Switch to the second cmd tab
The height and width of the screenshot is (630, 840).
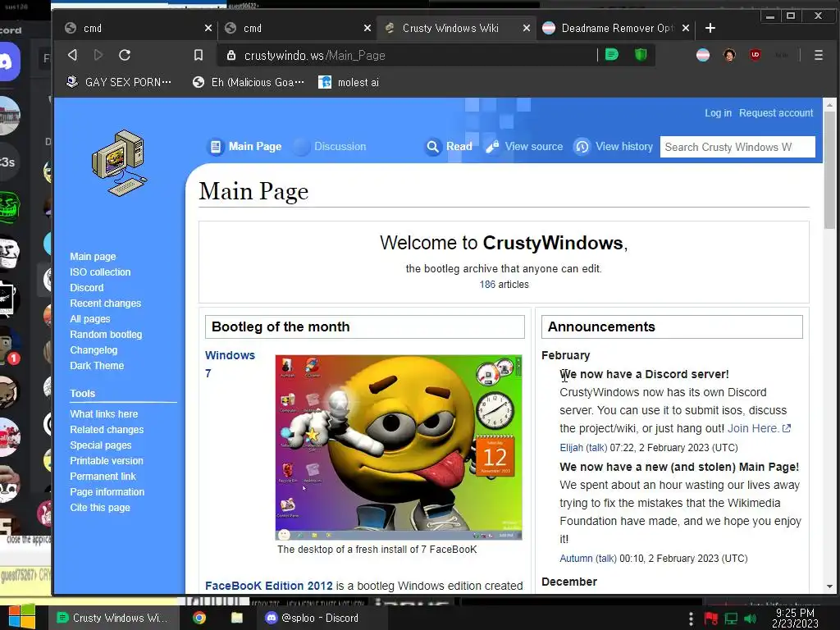pyautogui.click(x=297, y=28)
